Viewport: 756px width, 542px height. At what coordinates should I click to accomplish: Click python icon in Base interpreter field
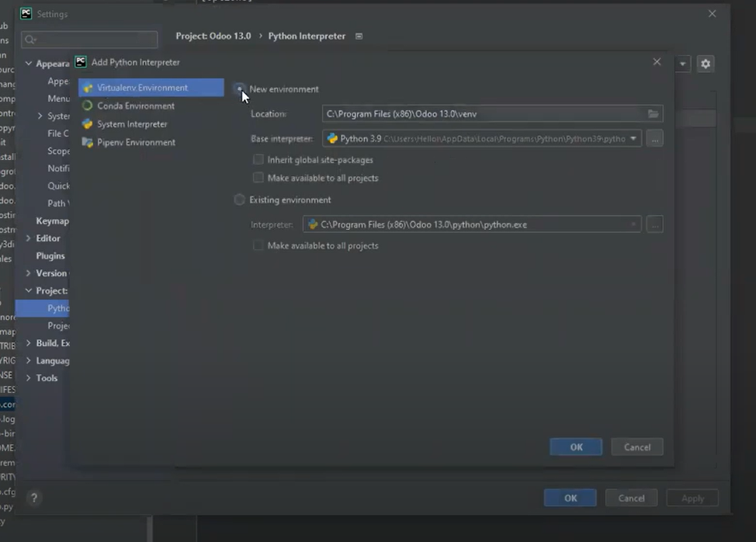(x=332, y=138)
